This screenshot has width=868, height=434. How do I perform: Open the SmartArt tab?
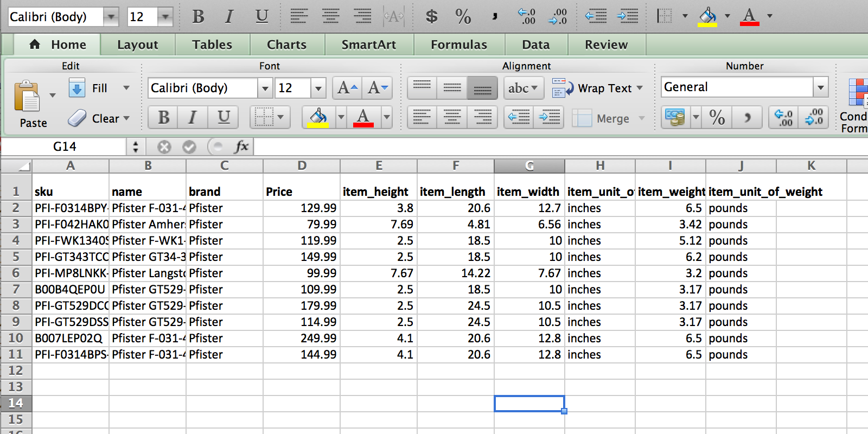[x=369, y=44]
